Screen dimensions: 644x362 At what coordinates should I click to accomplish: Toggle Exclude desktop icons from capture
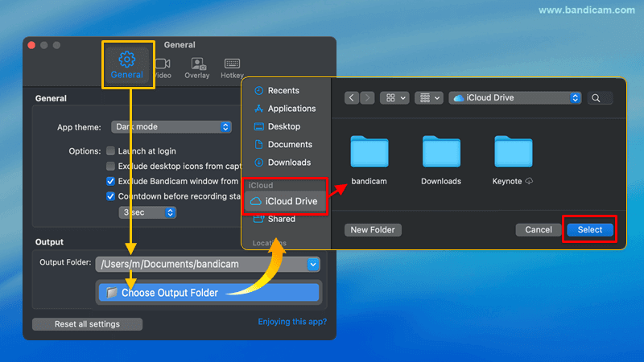pyautogui.click(x=110, y=167)
